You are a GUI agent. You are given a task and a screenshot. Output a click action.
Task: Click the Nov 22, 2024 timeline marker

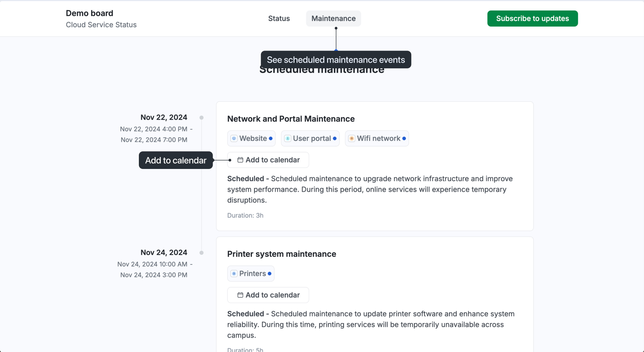pyautogui.click(x=202, y=118)
